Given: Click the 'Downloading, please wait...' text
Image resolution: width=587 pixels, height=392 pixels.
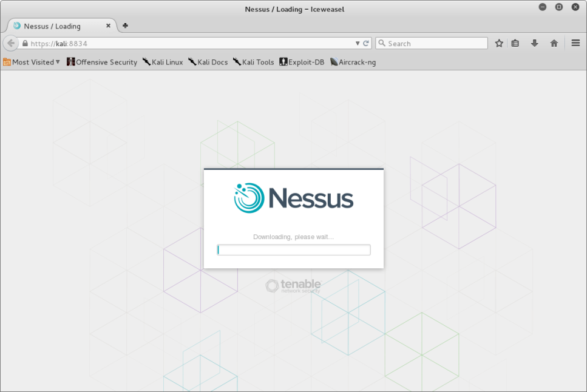Looking at the screenshot, I should (294, 237).
